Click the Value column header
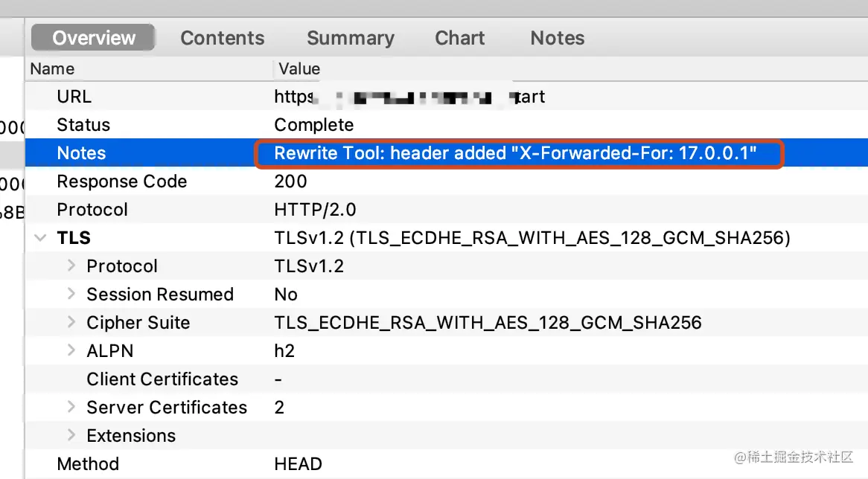The width and height of the screenshot is (868, 479). pyautogui.click(x=571, y=68)
